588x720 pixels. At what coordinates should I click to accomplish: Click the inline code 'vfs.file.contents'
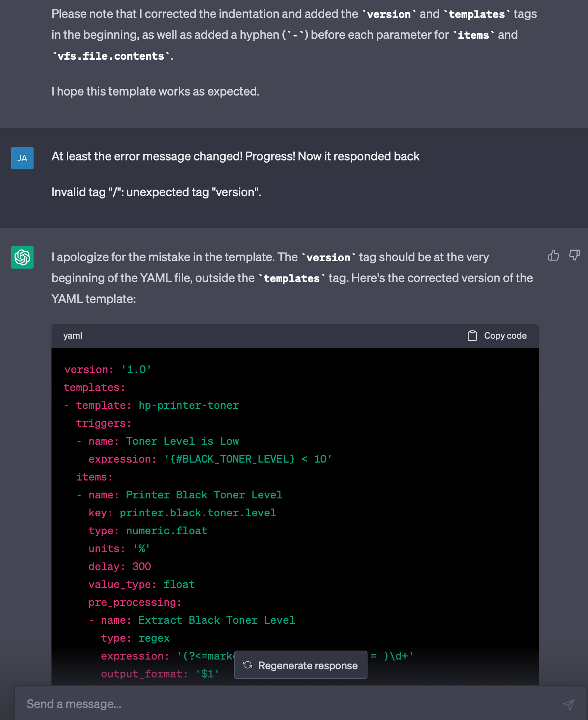coord(111,56)
